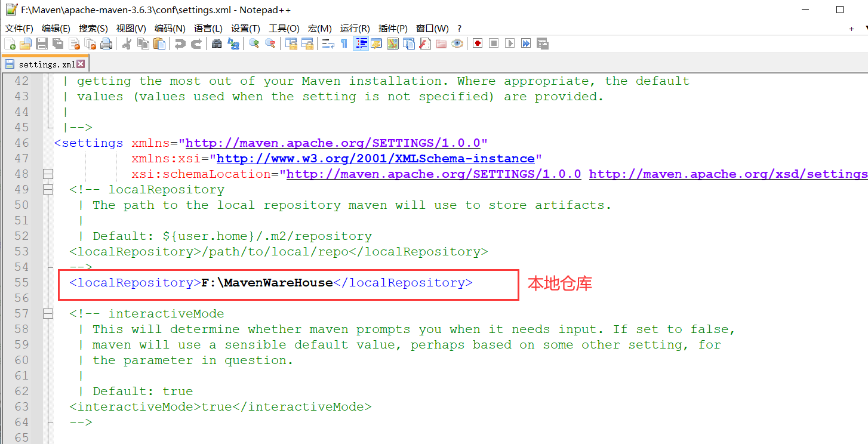Open the 视图(V) menu
This screenshot has height=444, width=868.
click(131, 28)
